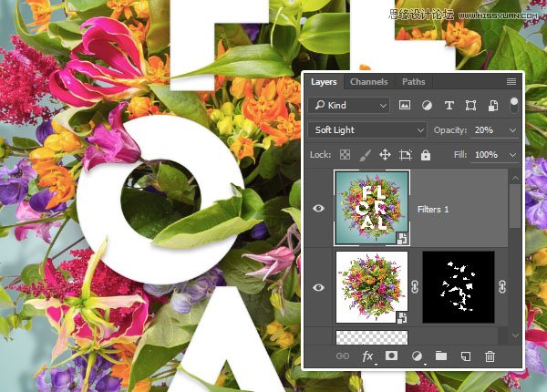
Task: Lock image pixels with brush icon
Action: tap(365, 155)
